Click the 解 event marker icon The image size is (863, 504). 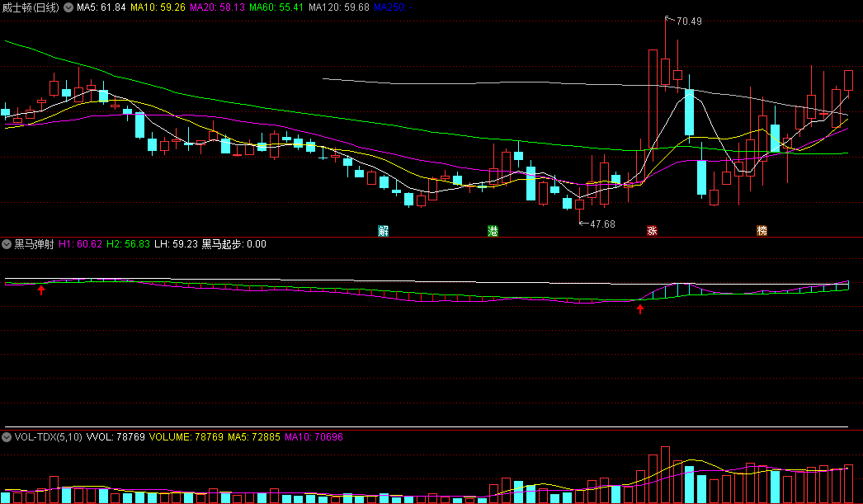click(x=383, y=230)
